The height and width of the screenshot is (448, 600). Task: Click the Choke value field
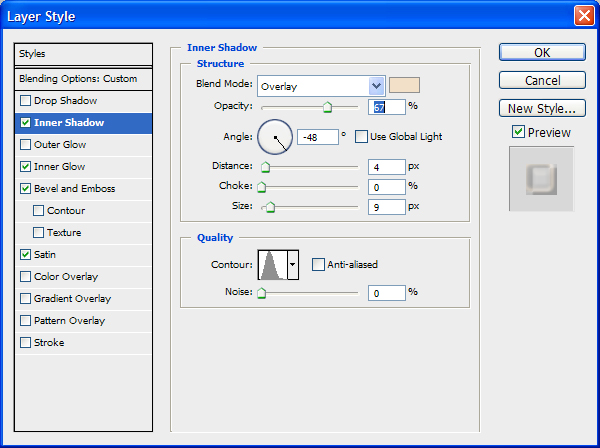pyautogui.click(x=386, y=187)
